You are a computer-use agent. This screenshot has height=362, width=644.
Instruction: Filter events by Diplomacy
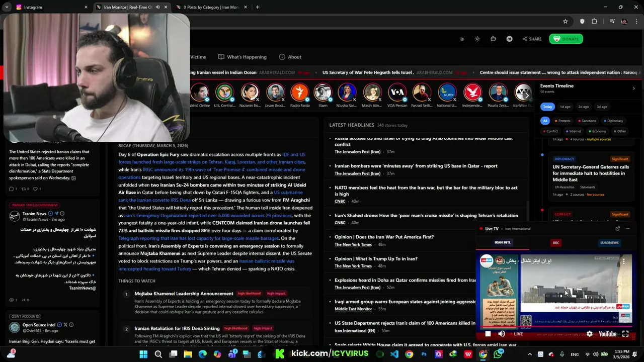pos(613,121)
